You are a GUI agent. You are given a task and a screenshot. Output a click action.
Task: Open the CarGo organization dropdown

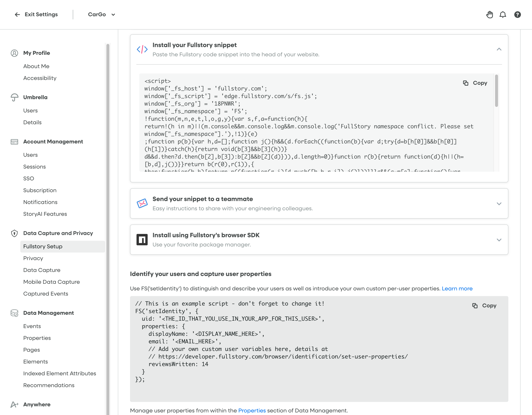(102, 15)
